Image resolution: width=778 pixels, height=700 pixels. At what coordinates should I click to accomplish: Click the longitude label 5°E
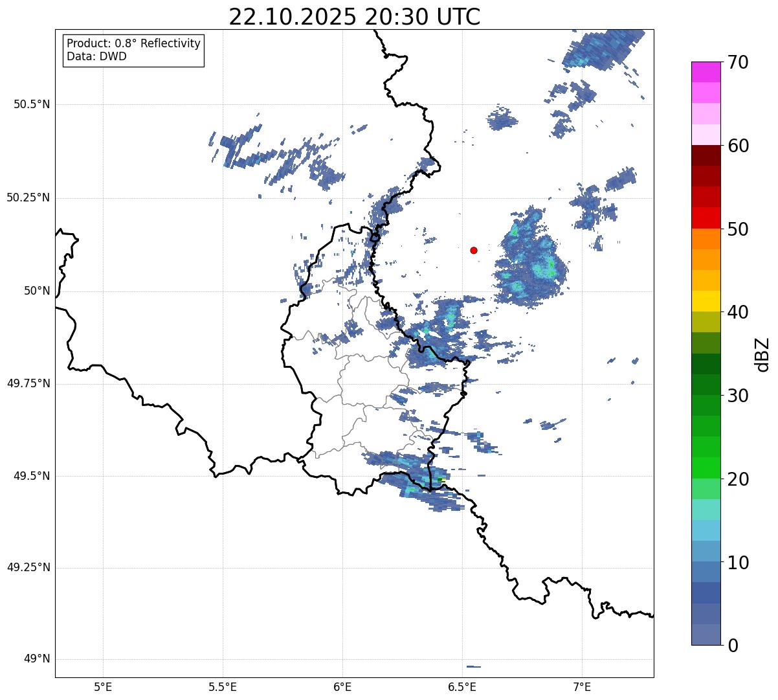[103, 686]
